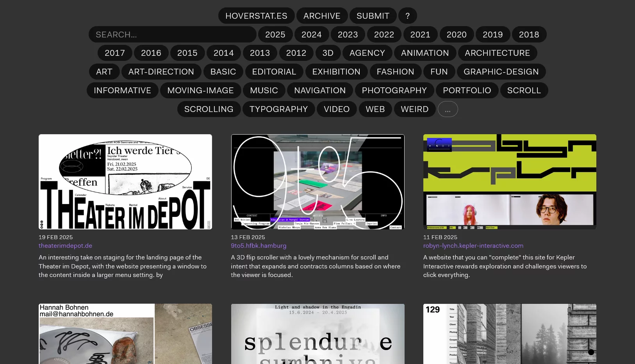Filter by year 2022
The width and height of the screenshot is (635, 364).
coord(384,34)
